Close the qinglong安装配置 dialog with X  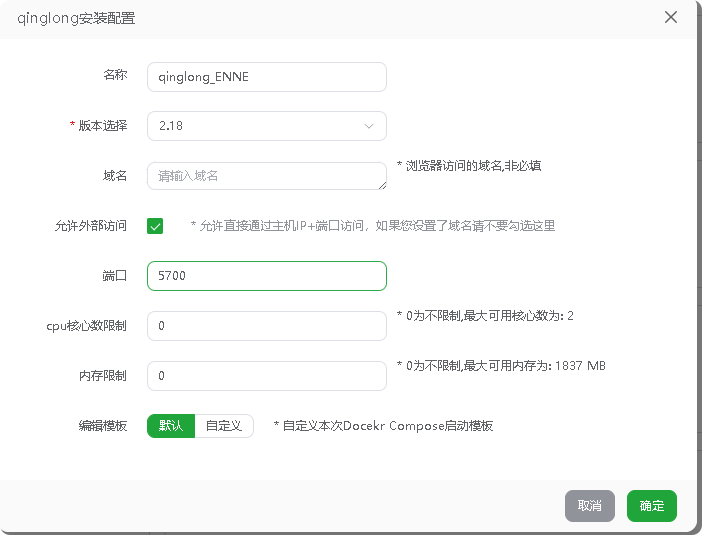click(671, 17)
